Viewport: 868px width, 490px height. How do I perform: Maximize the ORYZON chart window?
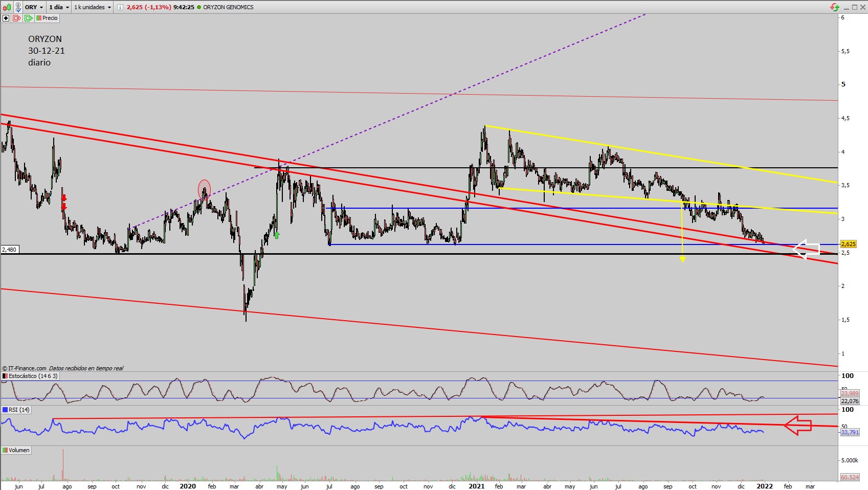pyautogui.click(x=854, y=7)
